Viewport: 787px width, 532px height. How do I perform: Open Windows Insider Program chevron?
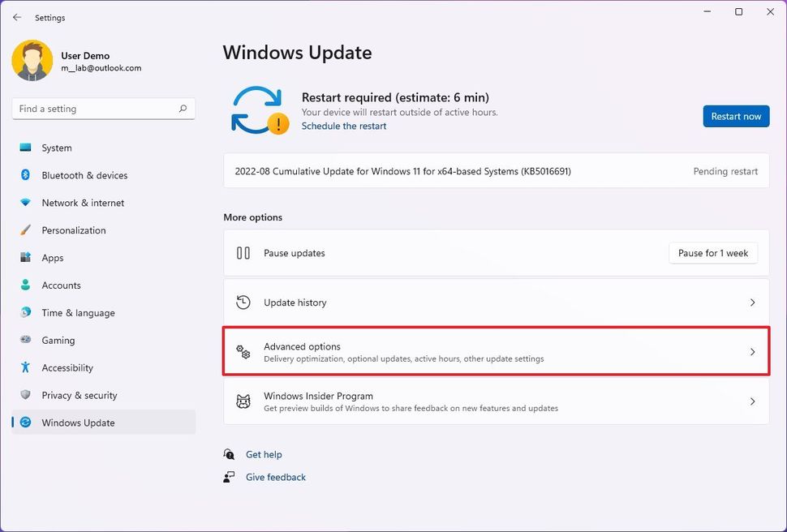point(752,401)
